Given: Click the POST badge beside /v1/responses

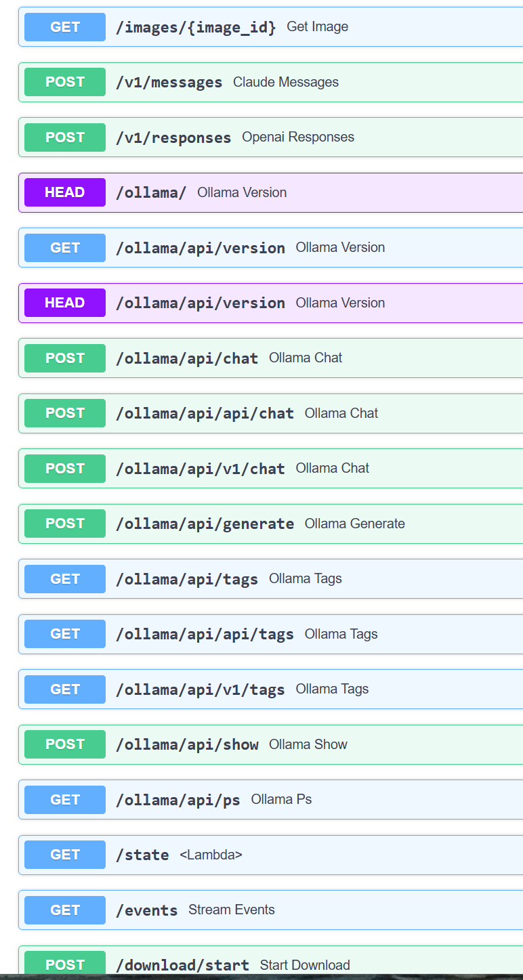Looking at the screenshot, I should (65, 137).
